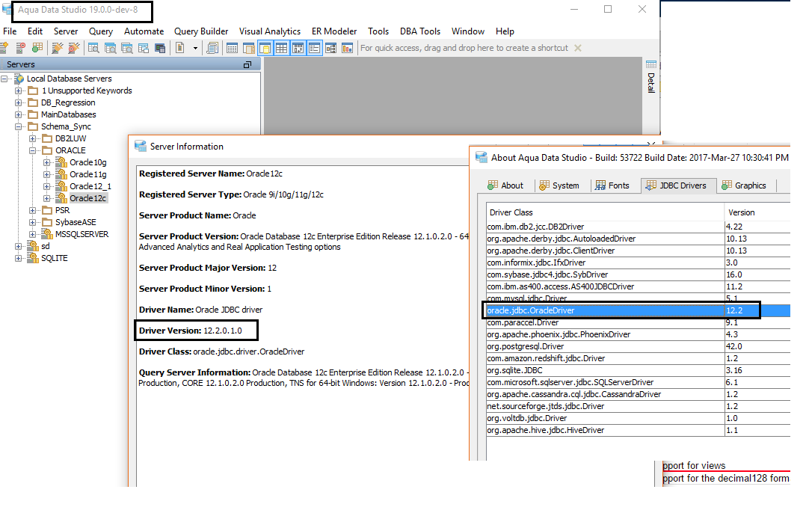Open the Detail side tab
Screen dimensions: 812x528
click(651, 77)
